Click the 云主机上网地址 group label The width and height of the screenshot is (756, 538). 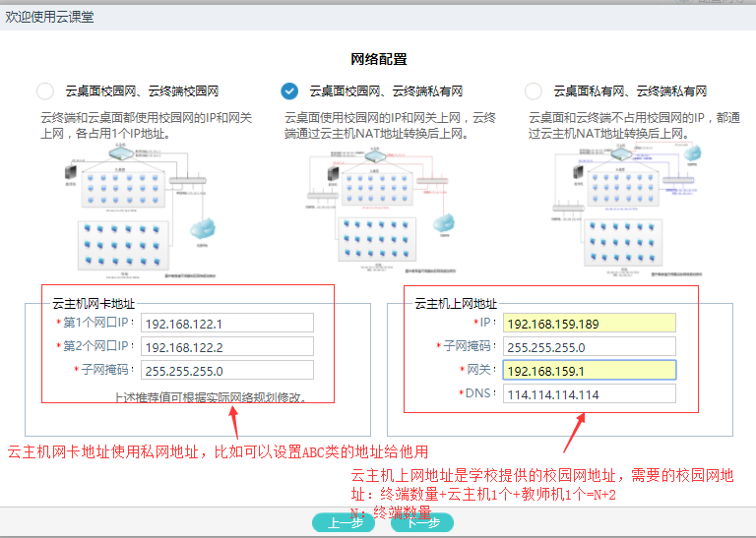(x=456, y=303)
